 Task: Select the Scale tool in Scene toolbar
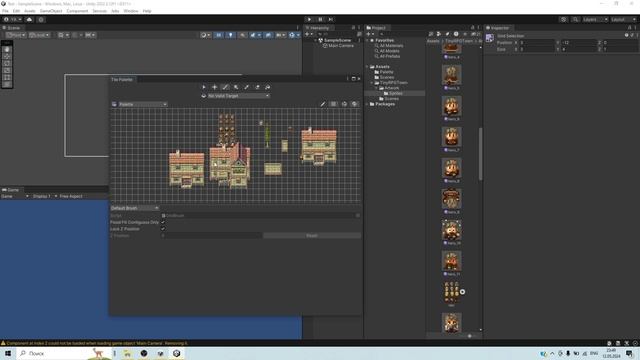click(7, 70)
